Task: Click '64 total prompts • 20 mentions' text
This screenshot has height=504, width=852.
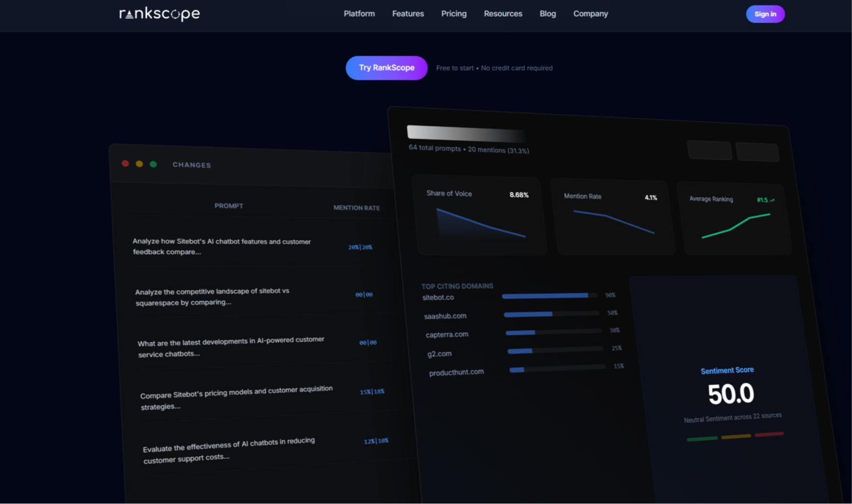Action: pos(469,149)
